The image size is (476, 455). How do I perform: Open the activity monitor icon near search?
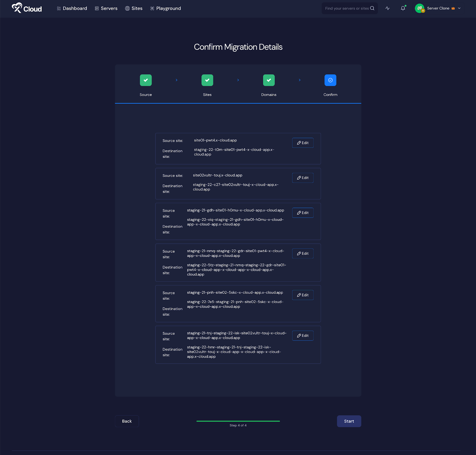click(387, 8)
